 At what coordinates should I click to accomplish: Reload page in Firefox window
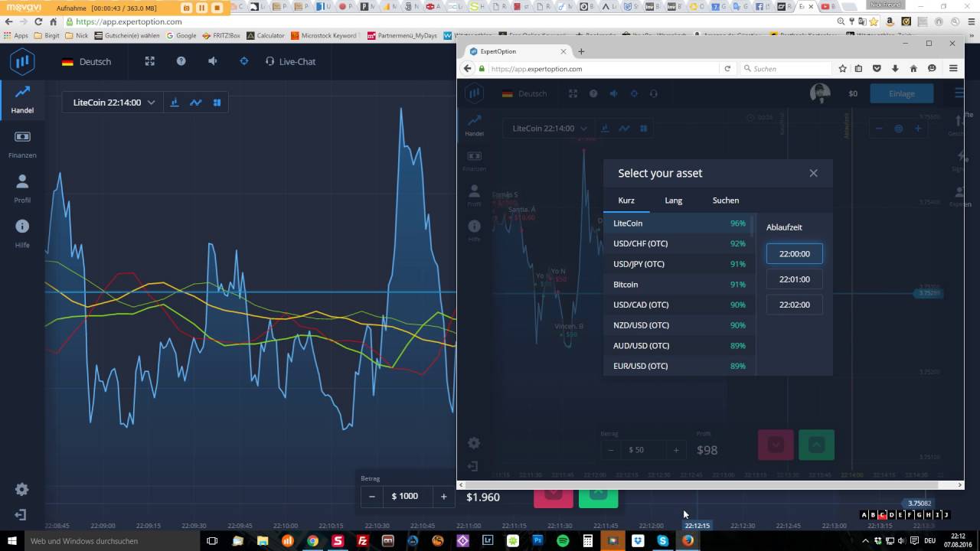(727, 68)
